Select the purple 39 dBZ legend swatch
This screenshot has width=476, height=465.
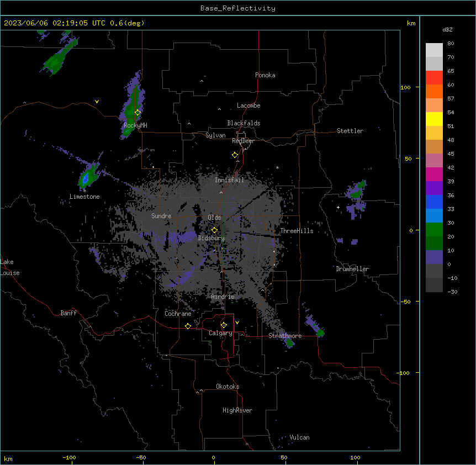pos(434,188)
